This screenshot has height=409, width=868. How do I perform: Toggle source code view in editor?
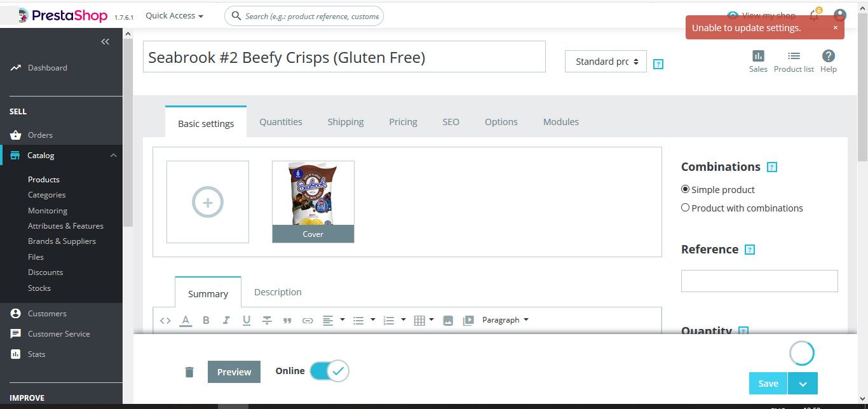click(165, 321)
